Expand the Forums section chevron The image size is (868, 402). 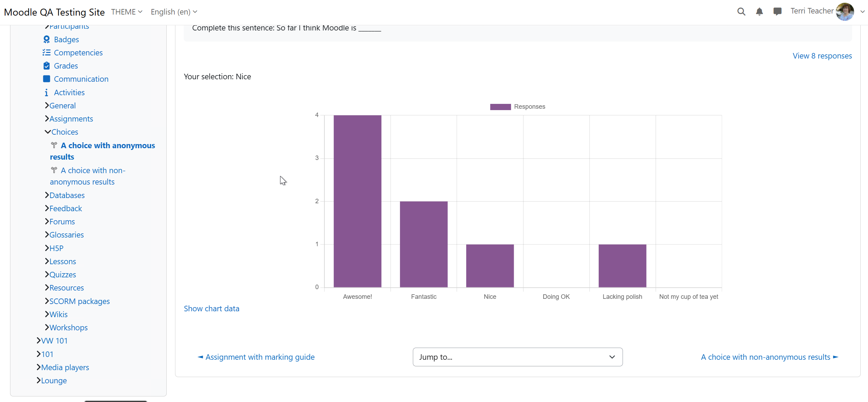tap(47, 221)
